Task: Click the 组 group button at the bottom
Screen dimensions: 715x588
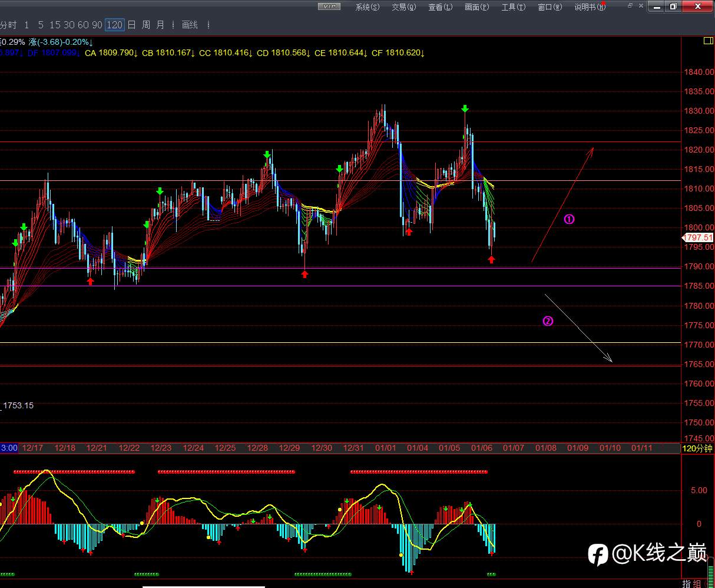Action: click(x=697, y=583)
